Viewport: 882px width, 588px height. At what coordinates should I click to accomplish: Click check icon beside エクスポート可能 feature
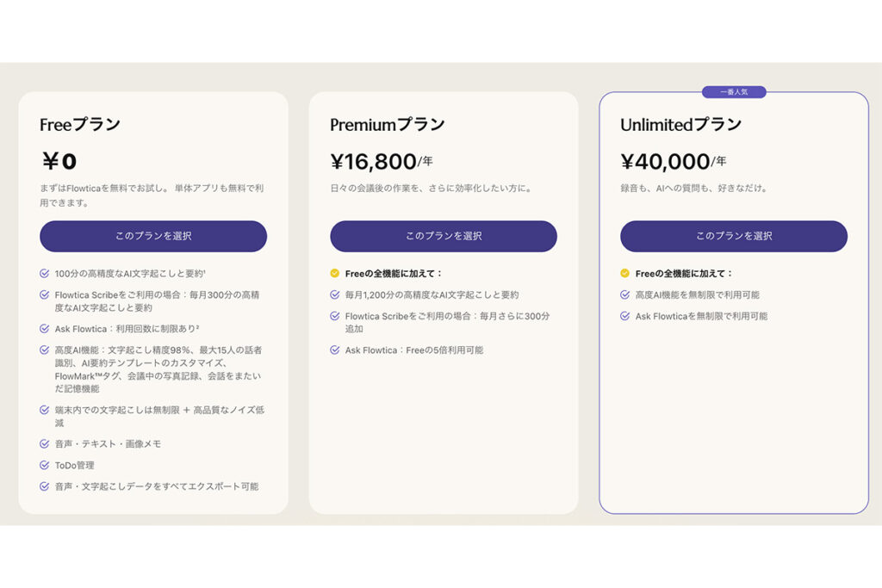(45, 486)
